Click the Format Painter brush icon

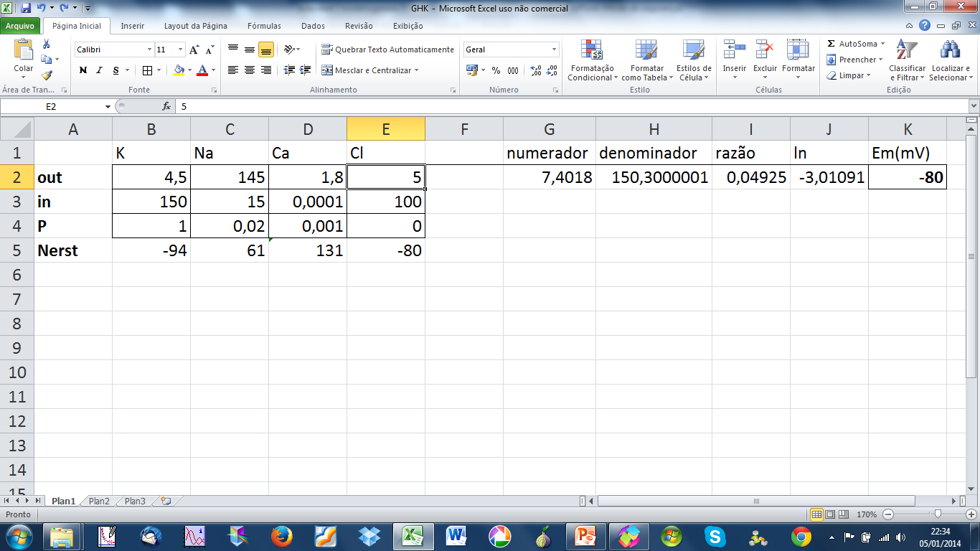click(x=47, y=75)
